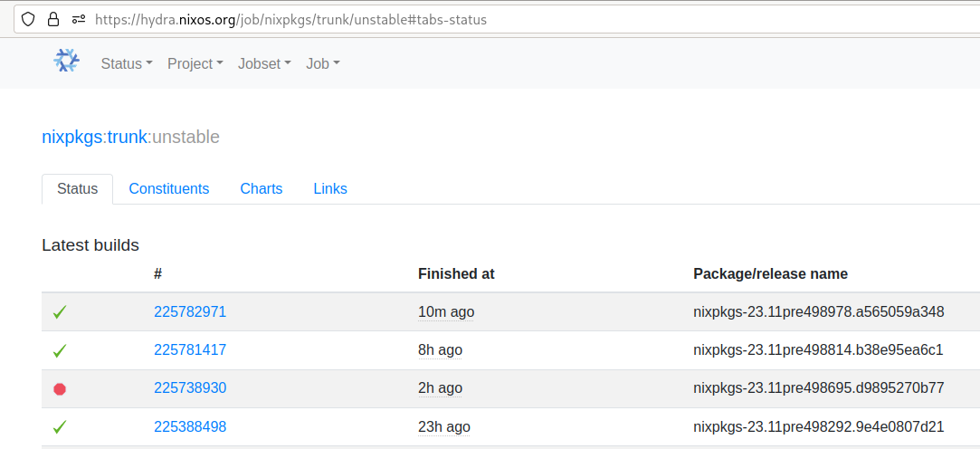Click the permissions icon in address bar
Screen dimensions: 980x449
click(x=78, y=19)
